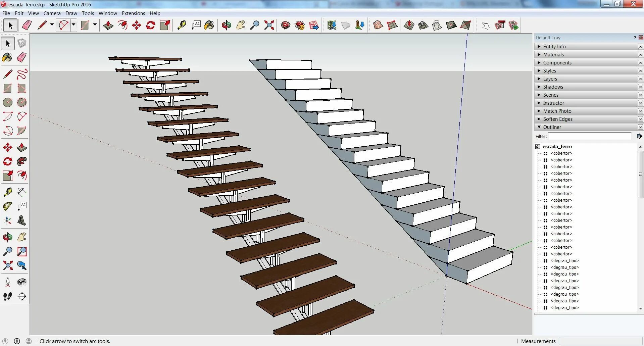Select the Paint Bucket tool in left toolbar

[x=7, y=57]
